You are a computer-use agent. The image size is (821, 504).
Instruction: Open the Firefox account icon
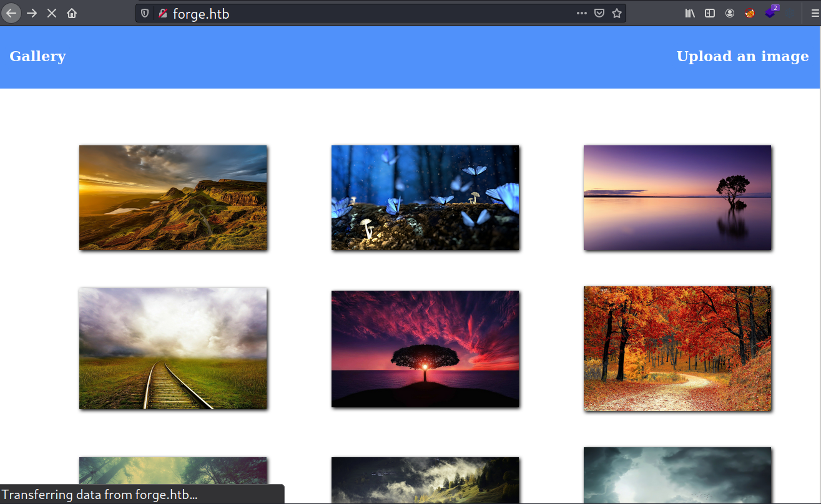(730, 13)
